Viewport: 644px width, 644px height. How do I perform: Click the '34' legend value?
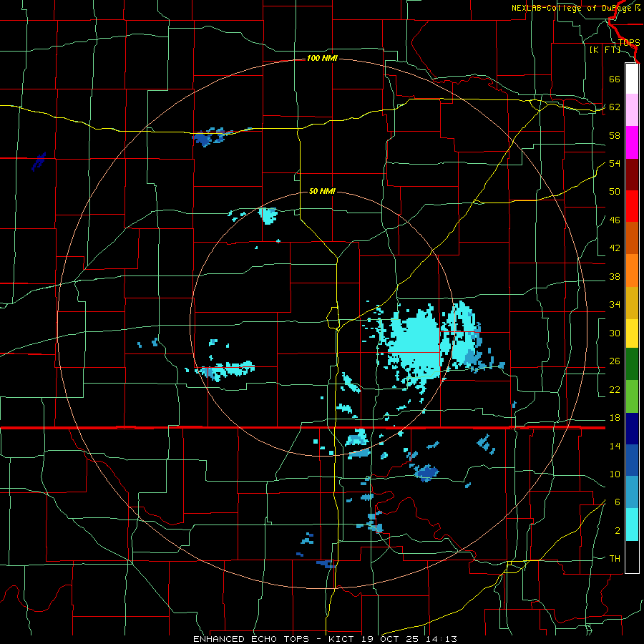pos(615,305)
